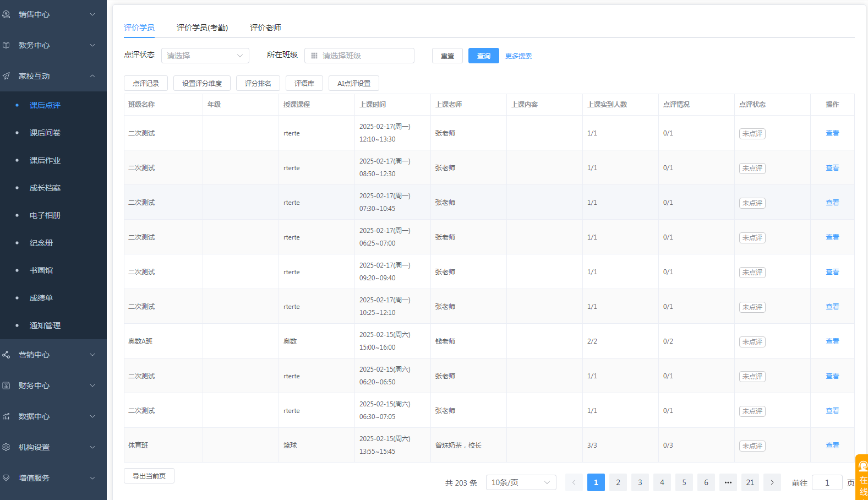Click the 营销中心 share icon
The image size is (868, 500).
point(6,355)
